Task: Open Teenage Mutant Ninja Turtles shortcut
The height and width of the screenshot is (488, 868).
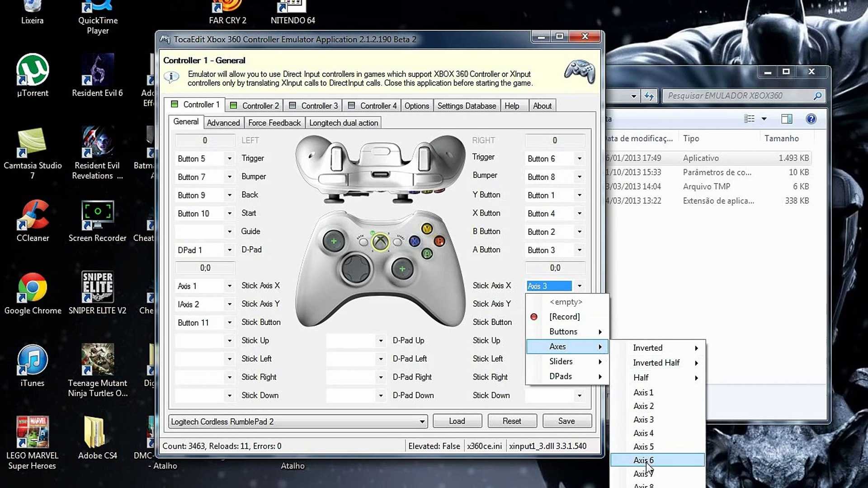Action: [x=97, y=371]
